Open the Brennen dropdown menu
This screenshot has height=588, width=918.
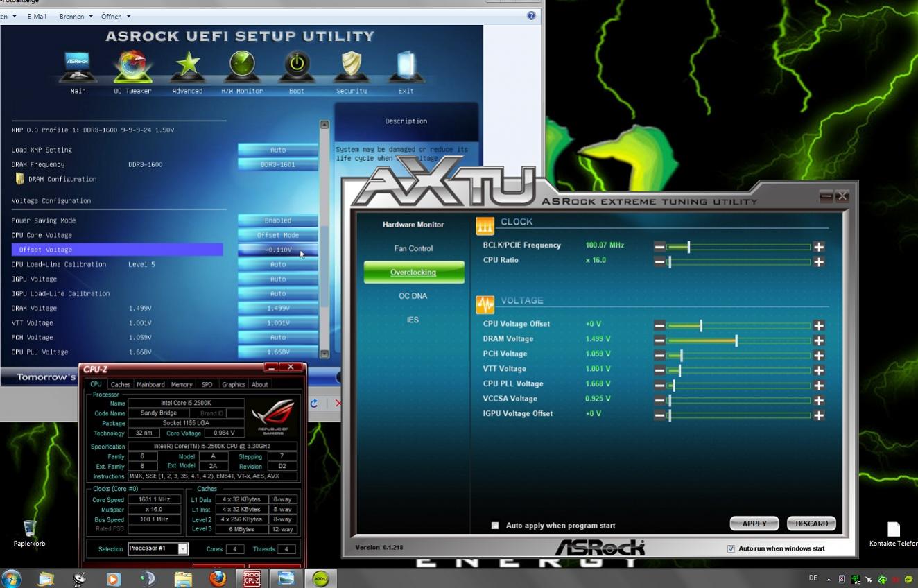point(76,16)
